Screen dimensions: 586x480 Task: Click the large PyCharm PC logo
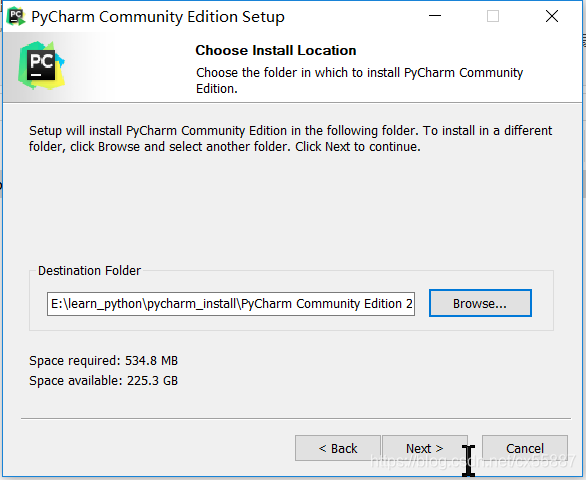[41, 65]
